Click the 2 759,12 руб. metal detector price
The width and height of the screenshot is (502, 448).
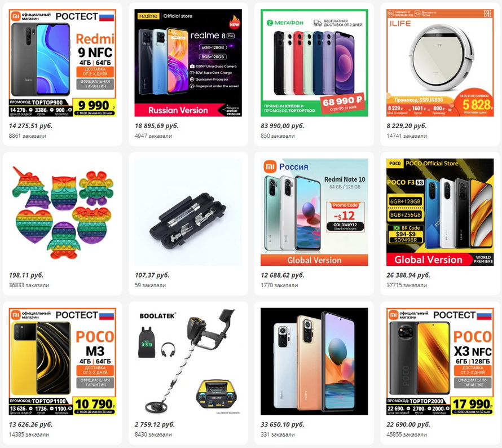tap(155, 424)
